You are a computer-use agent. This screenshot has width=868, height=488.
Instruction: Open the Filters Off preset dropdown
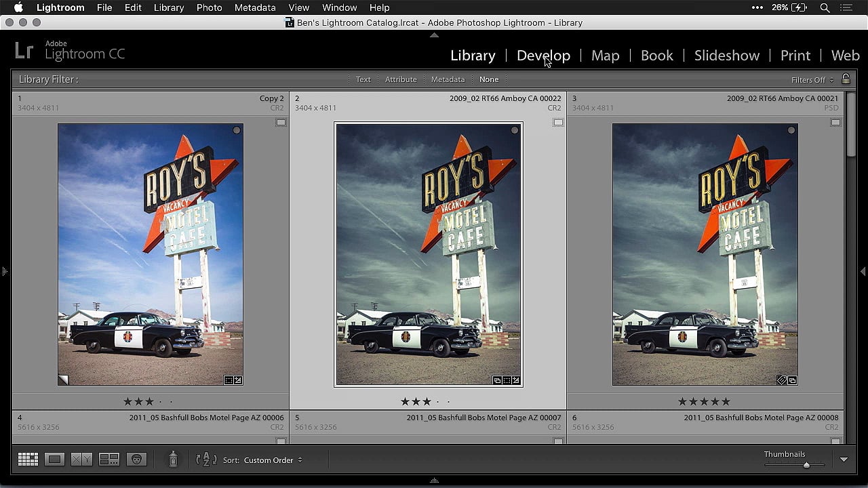click(812, 80)
